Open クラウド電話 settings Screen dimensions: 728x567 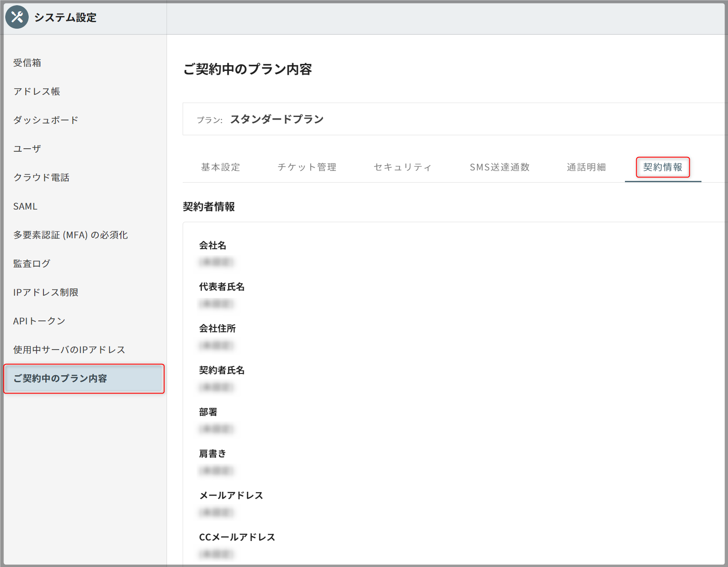[41, 177]
